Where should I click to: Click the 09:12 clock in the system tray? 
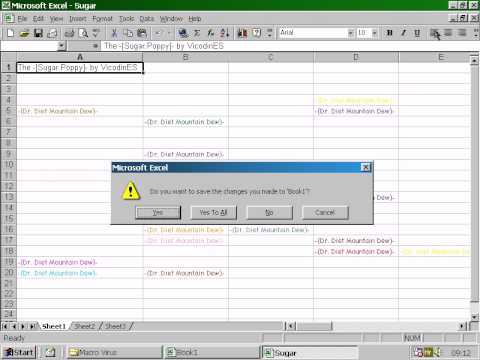point(461,352)
